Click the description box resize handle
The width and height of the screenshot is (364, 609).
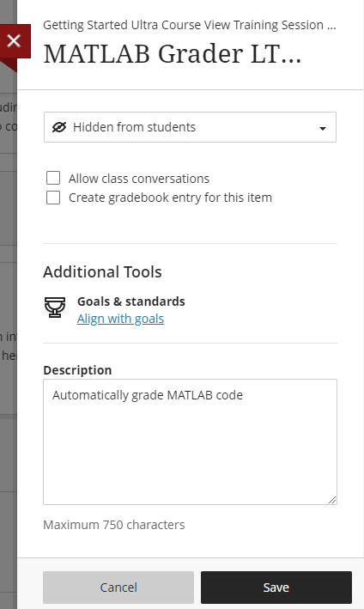332,500
